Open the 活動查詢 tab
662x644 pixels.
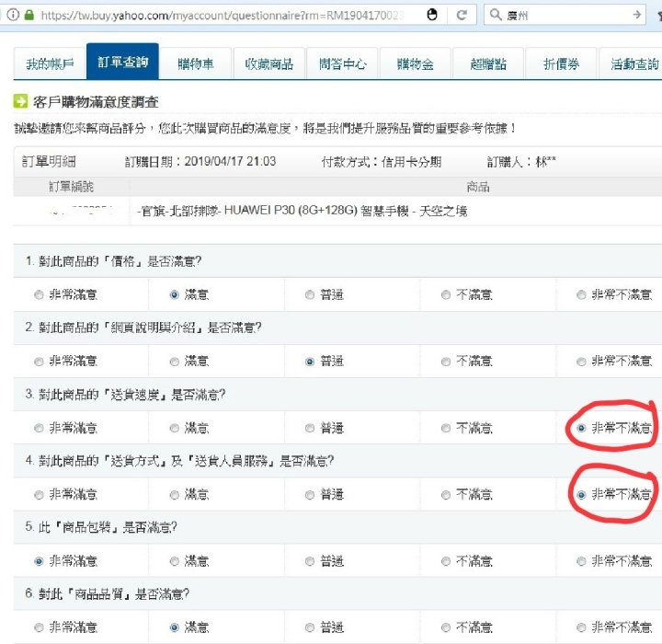tap(632, 63)
